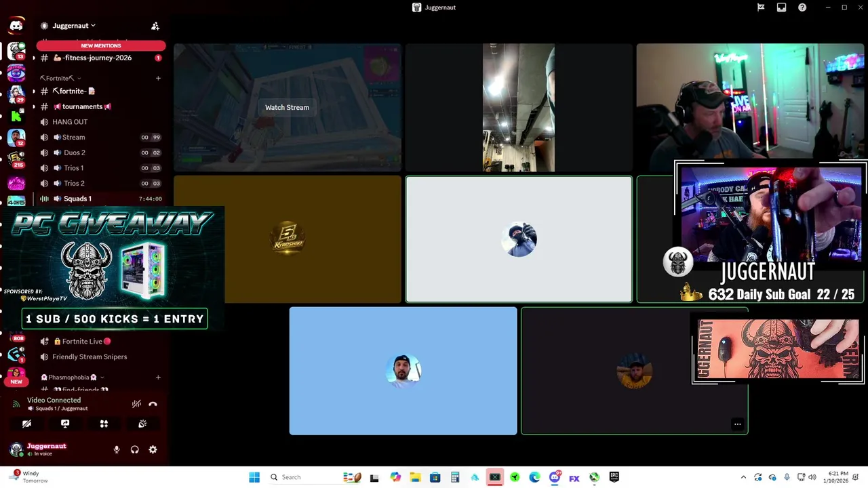Click the flag icon in the title bar
The image size is (868, 488).
coord(761,7)
